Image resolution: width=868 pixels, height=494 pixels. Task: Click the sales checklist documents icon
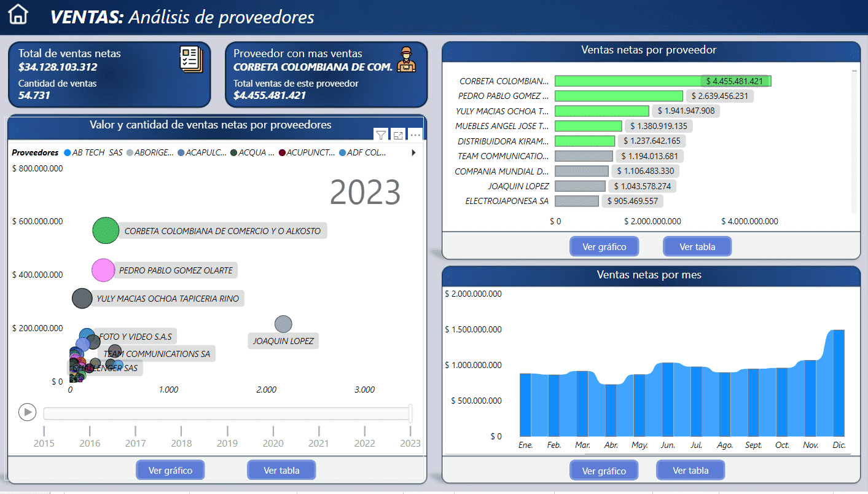coord(190,60)
